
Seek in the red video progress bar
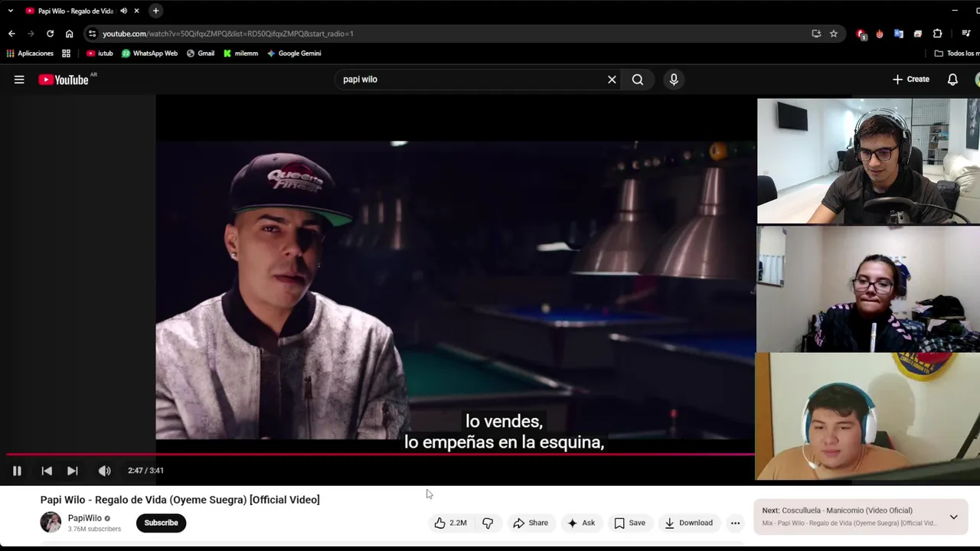tap(381, 454)
